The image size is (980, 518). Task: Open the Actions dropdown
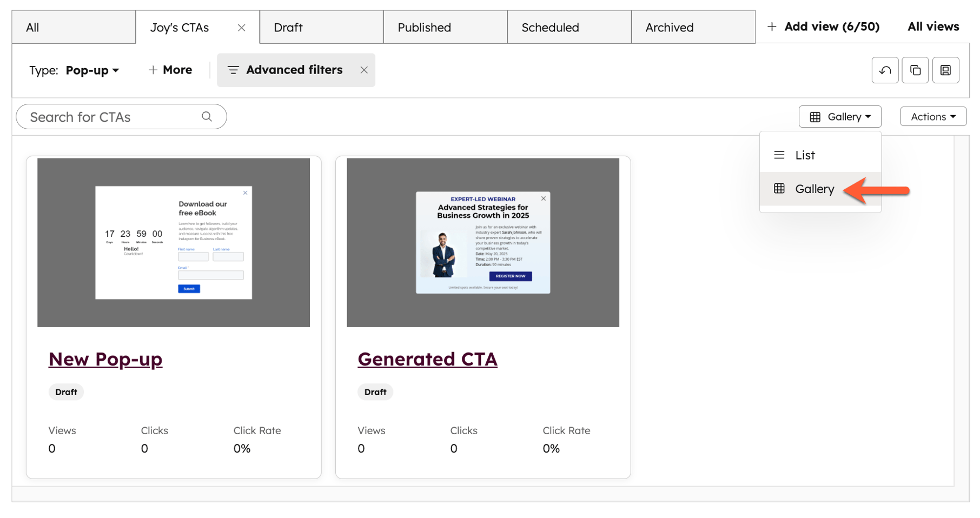point(932,116)
